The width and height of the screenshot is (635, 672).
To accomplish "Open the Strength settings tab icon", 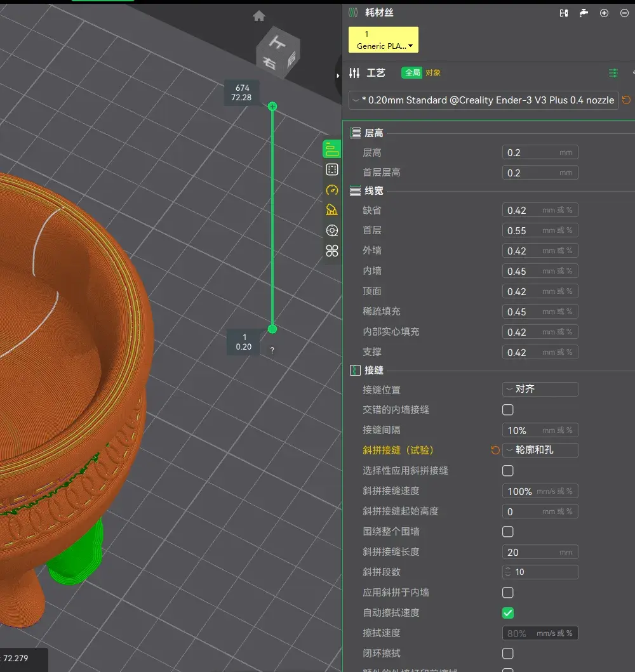I will point(331,169).
